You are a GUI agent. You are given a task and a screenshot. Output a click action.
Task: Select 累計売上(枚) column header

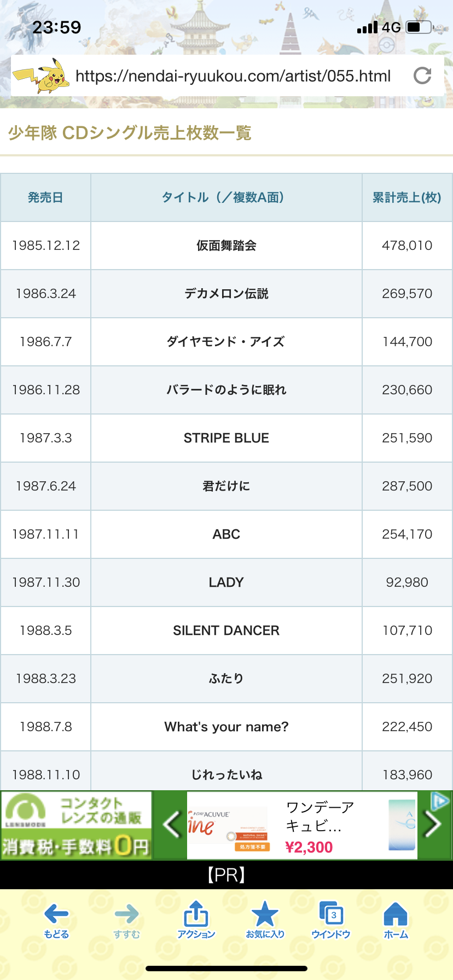(x=407, y=197)
